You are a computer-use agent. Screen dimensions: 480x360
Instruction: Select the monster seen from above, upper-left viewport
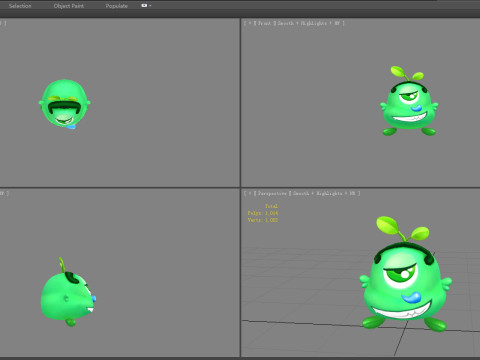click(x=64, y=104)
